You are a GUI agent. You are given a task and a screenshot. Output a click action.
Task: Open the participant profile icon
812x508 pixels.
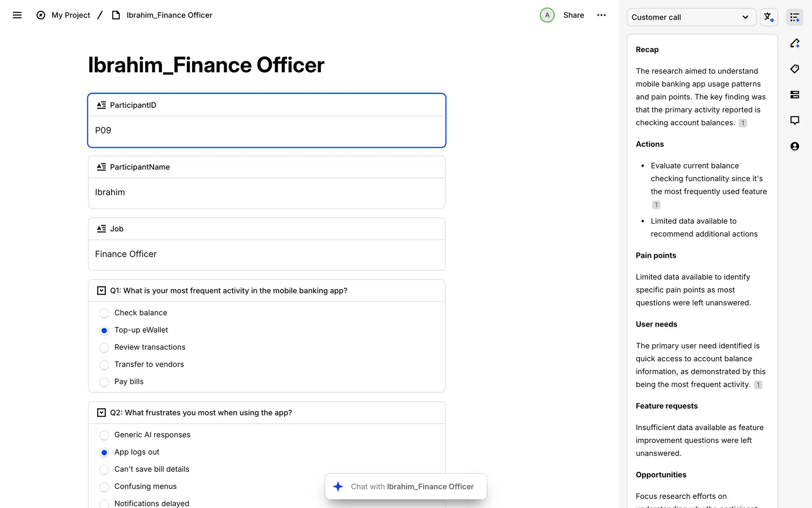click(795, 146)
